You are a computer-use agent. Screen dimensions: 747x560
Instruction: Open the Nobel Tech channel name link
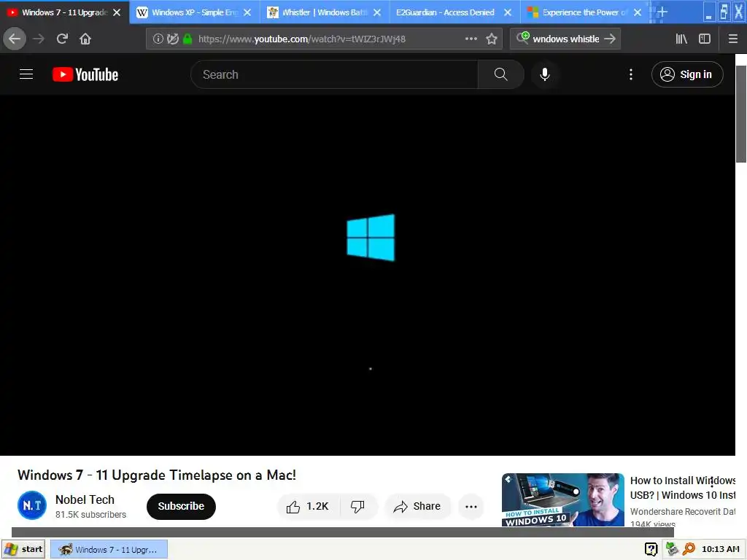[x=85, y=499]
